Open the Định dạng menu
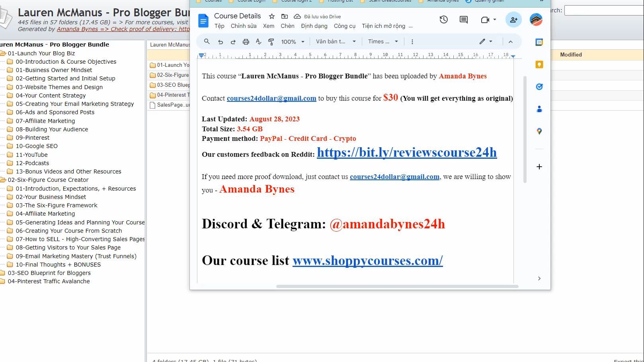The image size is (644, 362). tap(314, 26)
